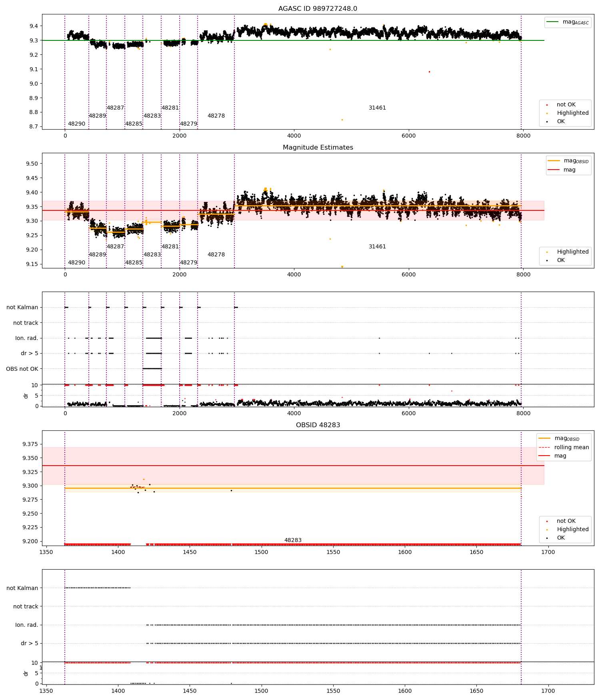Click 'Ion. rad.' axis label in third panel
600x700 pixels.
tap(27, 338)
